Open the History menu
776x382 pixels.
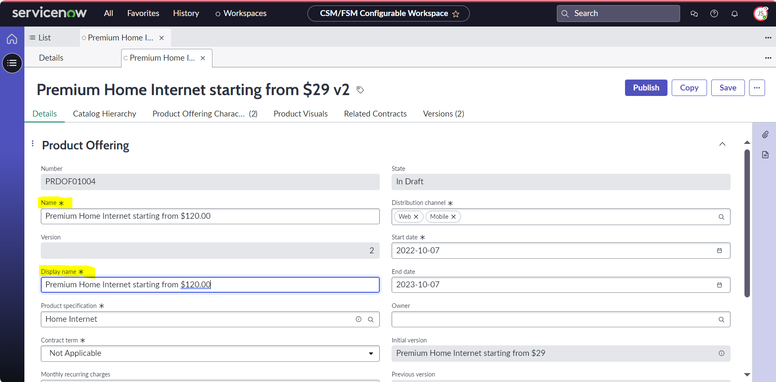click(186, 13)
